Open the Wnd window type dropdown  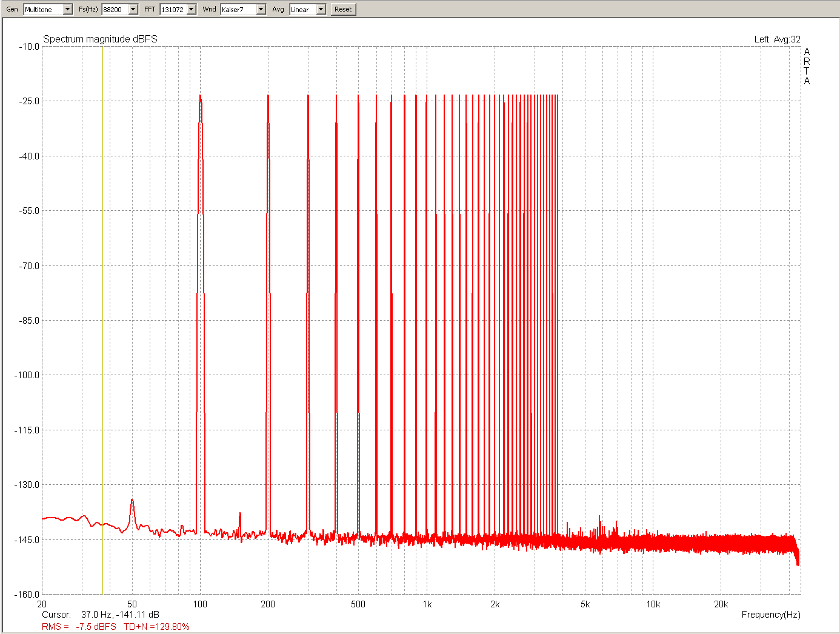tap(243, 9)
